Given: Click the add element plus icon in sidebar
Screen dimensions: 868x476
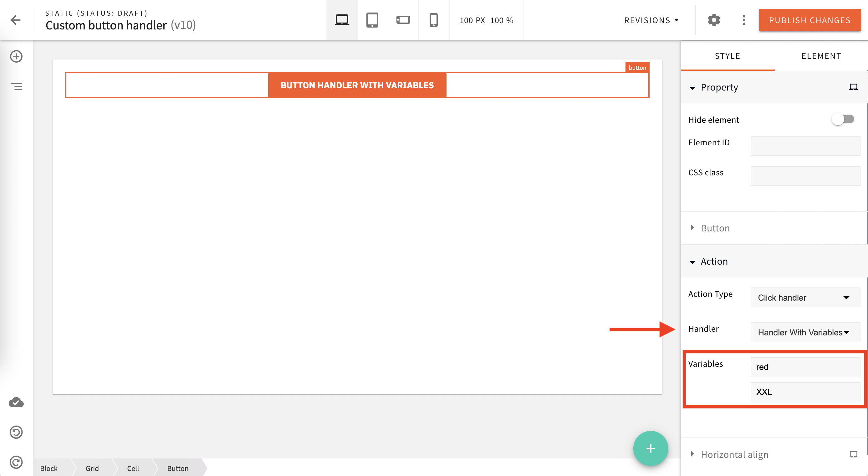Looking at the screenshot, I should (x=16, y=56).
